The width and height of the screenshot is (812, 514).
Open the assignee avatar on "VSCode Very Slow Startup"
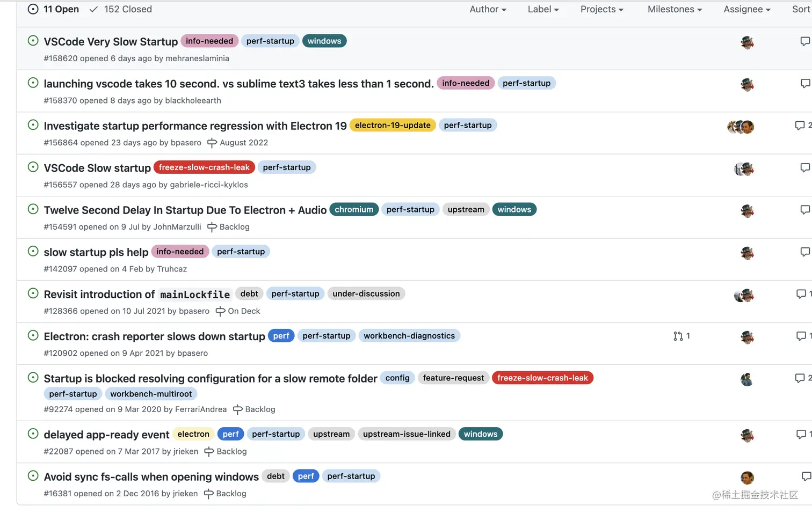pos(746,42)
